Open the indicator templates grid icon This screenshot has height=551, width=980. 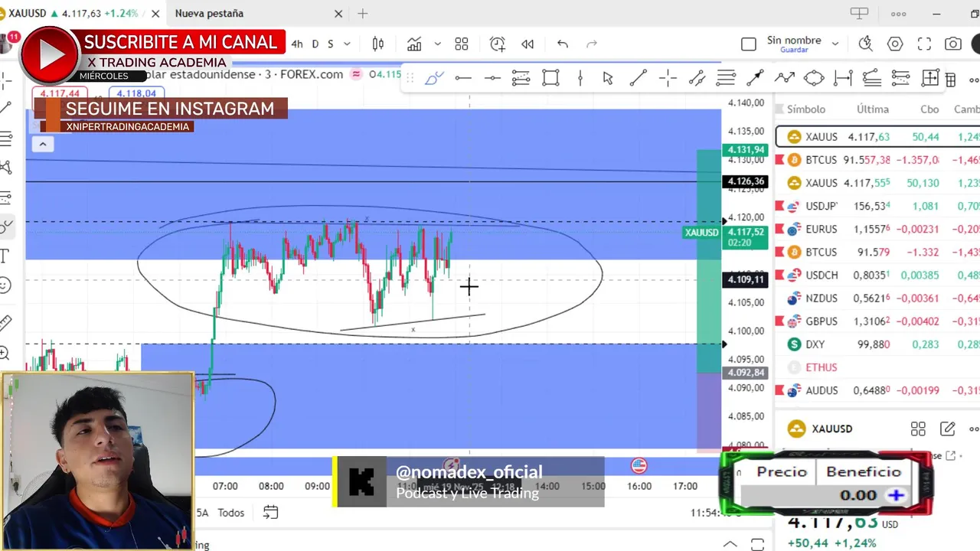click(x=462, y=44)
